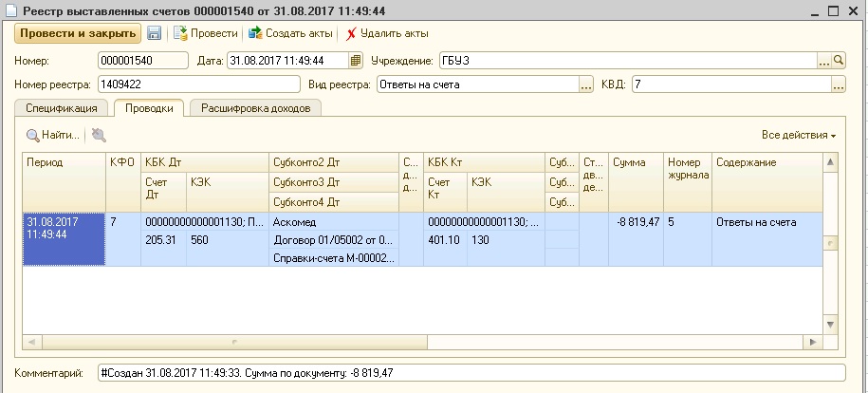Click the magnifier icon beside Учреждение
Image resolution: width=868 pixels, height=393 pixels.
tap(839, 61)
